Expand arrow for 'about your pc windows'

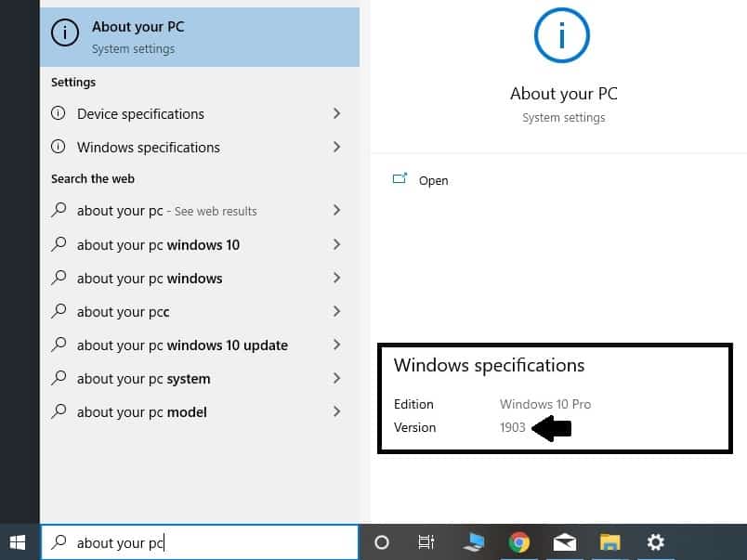tap(337, 278)
